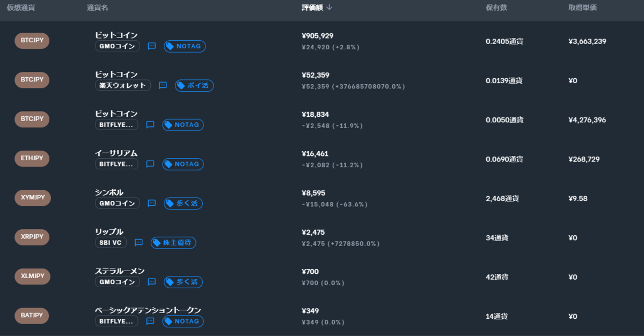Sort by the 取得単価 column header
Image resolution: width=644 pixels, height=336 pixels.
pos(583,8)
